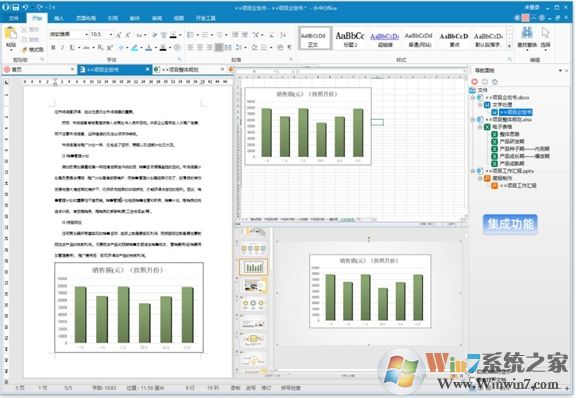Toggle Underline formatting
575x398 pixels.
(72, 48)
